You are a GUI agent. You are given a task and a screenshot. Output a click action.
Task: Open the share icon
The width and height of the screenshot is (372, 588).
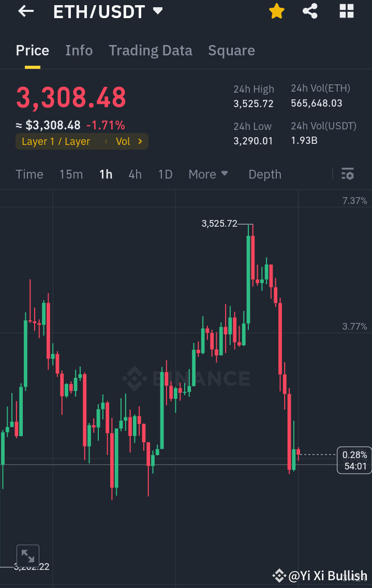(310, 11)
